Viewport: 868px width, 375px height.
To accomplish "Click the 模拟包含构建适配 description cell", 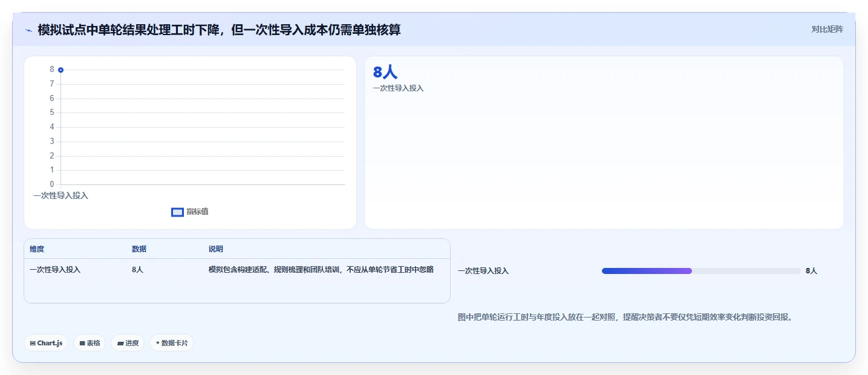I will [321, 270].
